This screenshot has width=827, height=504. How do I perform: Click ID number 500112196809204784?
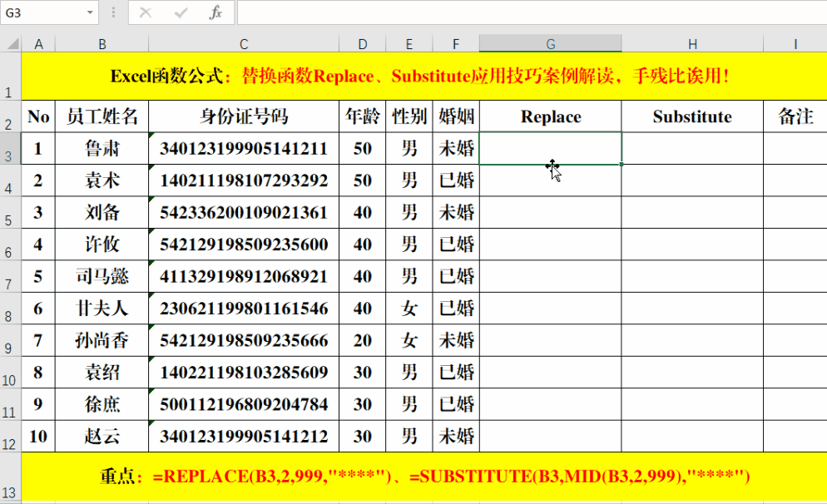point(244,404)
